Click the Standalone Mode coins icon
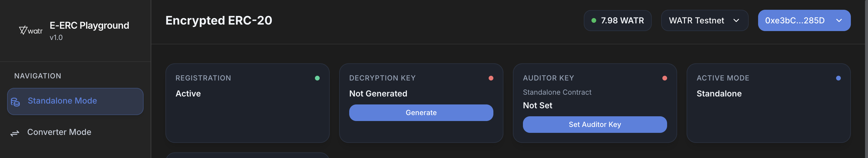 [15, 101]
